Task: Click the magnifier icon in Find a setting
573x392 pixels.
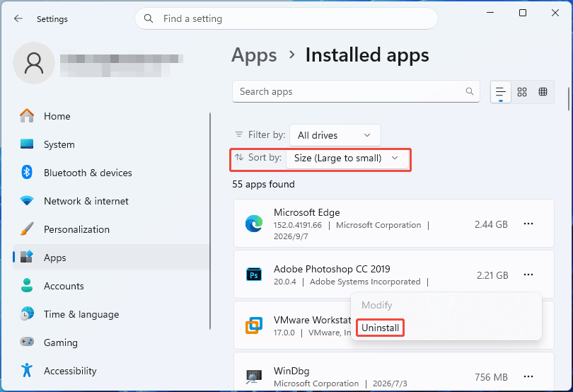Action: point(149,18)
